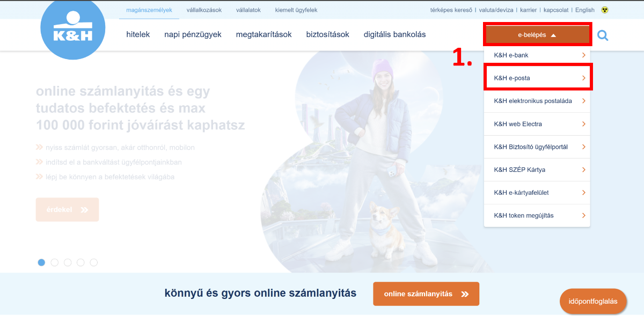Select the fifth carousel dot

pyautogui.click(x=94, y=262)
